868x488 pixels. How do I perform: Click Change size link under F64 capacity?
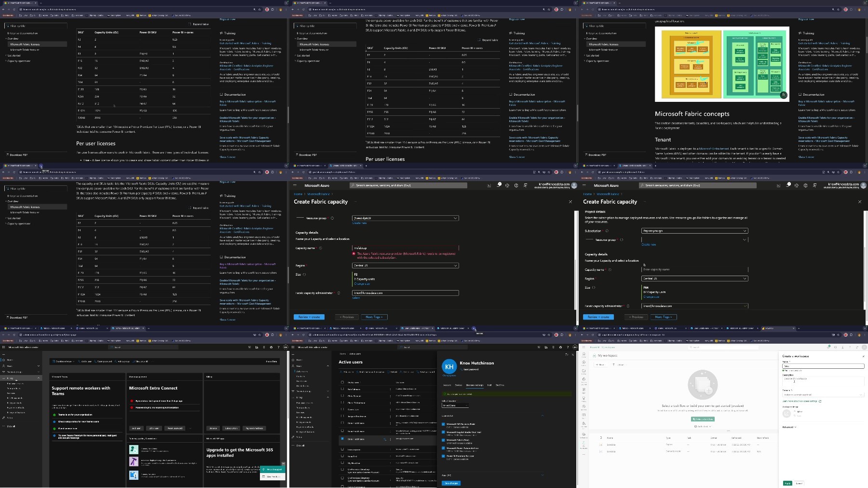651,297
